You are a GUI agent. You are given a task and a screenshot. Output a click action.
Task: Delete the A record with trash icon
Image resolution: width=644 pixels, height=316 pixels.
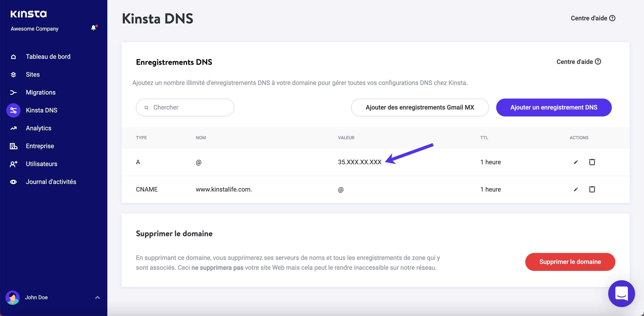pyautogui.click(x=592, y=162)
